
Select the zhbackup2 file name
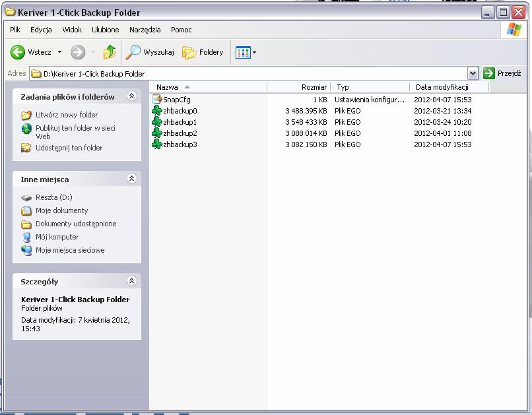click(x=180, y=133)
